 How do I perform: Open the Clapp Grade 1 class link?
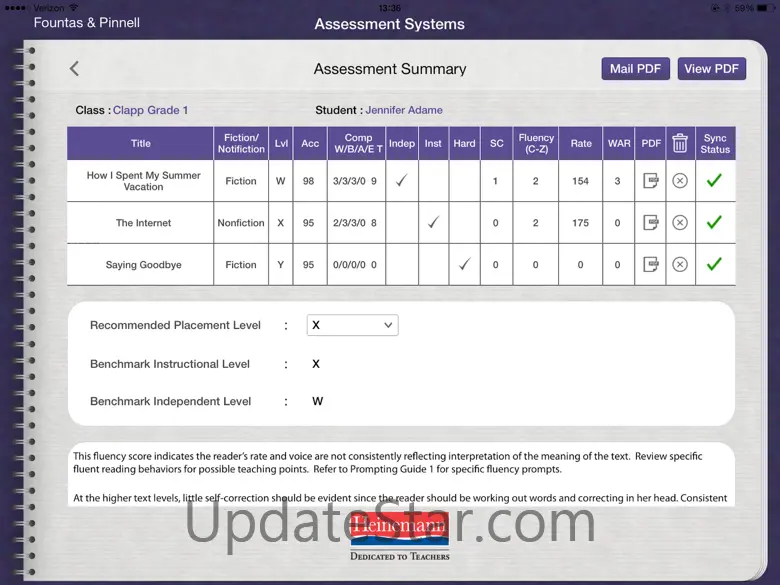(x=150, y=110)
